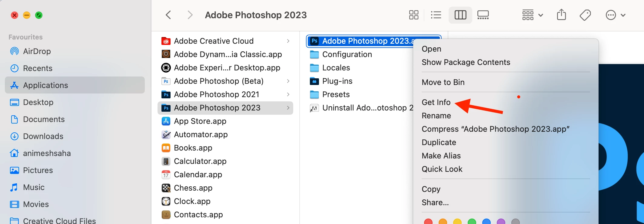
Task: Select the Adobe Photoshop 2023 folder row
Action: [x=225, y=108]
